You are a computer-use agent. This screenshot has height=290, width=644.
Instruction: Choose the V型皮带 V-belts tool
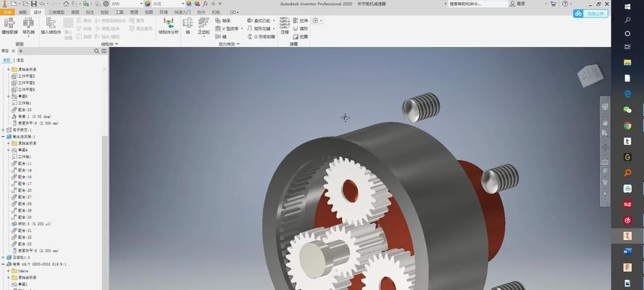pyautogui.click(x=227, y=29)
